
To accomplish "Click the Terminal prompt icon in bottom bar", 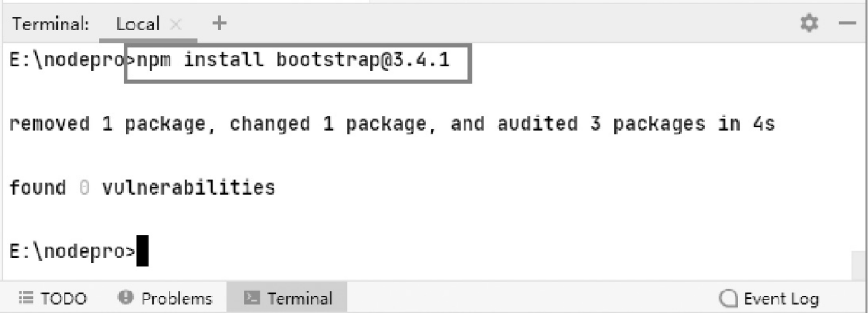I will click(252, 297).
